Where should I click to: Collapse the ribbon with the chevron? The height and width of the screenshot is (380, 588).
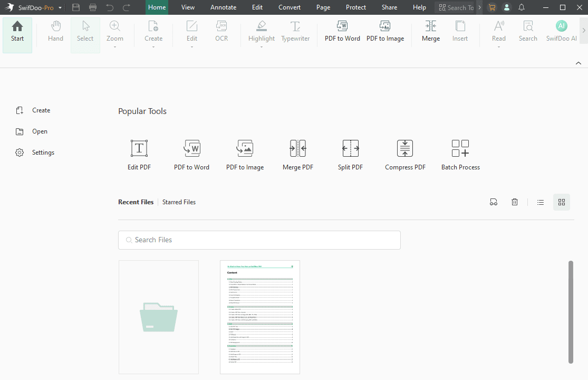tap(579, 63)
